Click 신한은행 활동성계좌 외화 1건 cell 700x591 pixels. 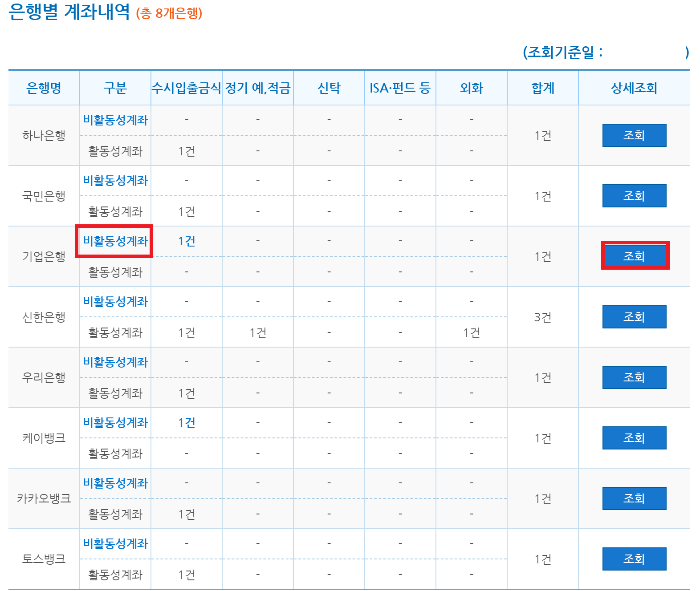(472, 333)
